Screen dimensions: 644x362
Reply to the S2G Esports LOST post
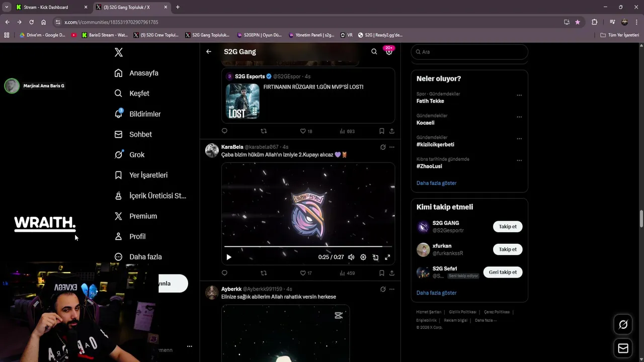224,131
